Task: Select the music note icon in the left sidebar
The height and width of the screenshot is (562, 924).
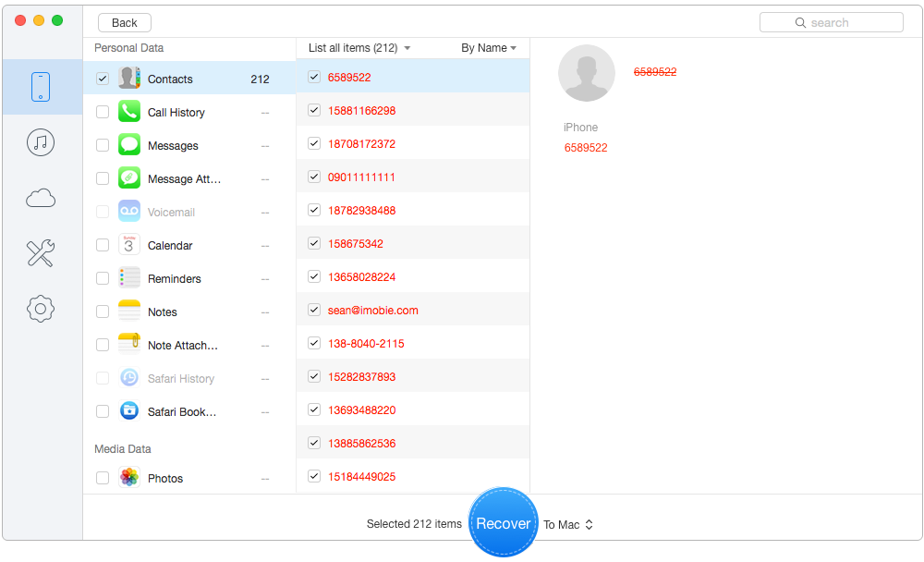Action: pos(40,142)
